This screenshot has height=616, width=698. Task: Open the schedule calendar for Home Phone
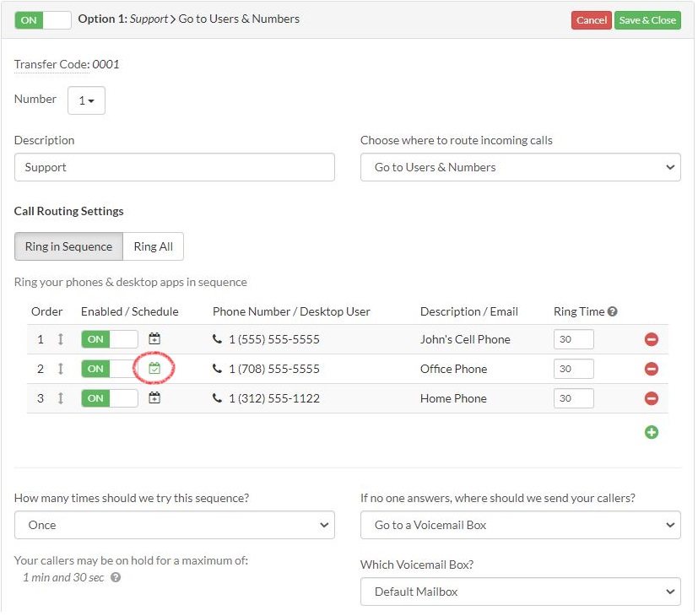click(x=154, y=397)
